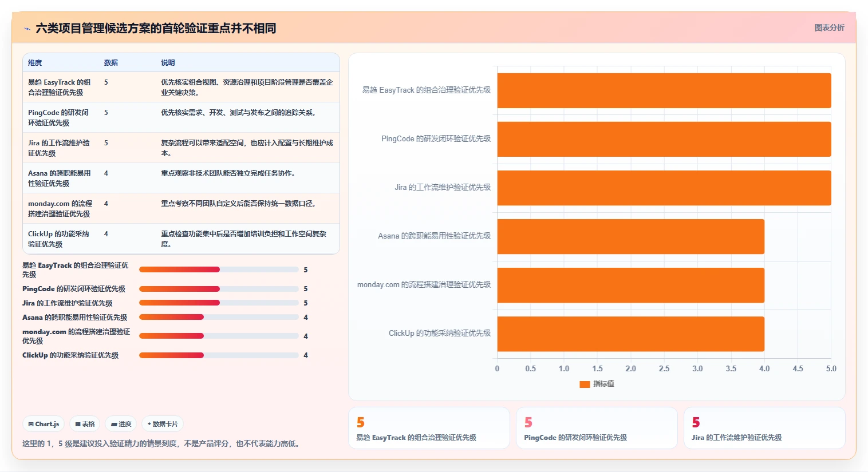The width and height of the screenshot is (868, 472).
Task: Click the 表格 tag chip
Action: pyautogui.click(x=85, y=424)
